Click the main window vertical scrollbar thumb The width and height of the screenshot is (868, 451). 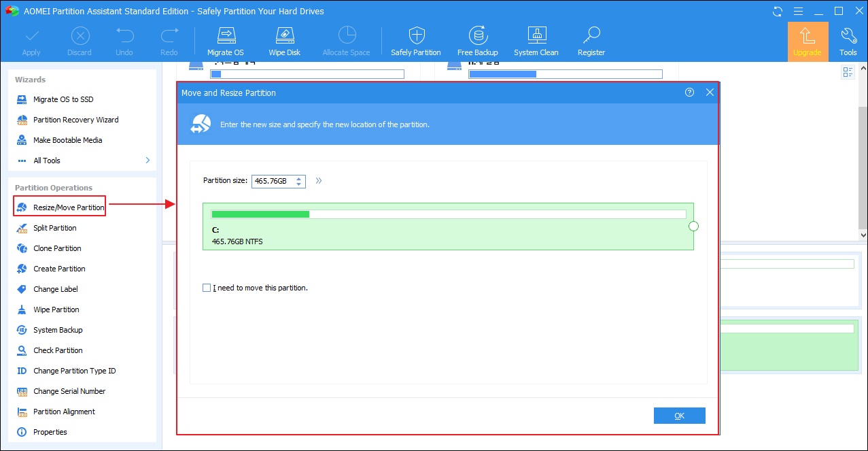click(x=863, y=168)
